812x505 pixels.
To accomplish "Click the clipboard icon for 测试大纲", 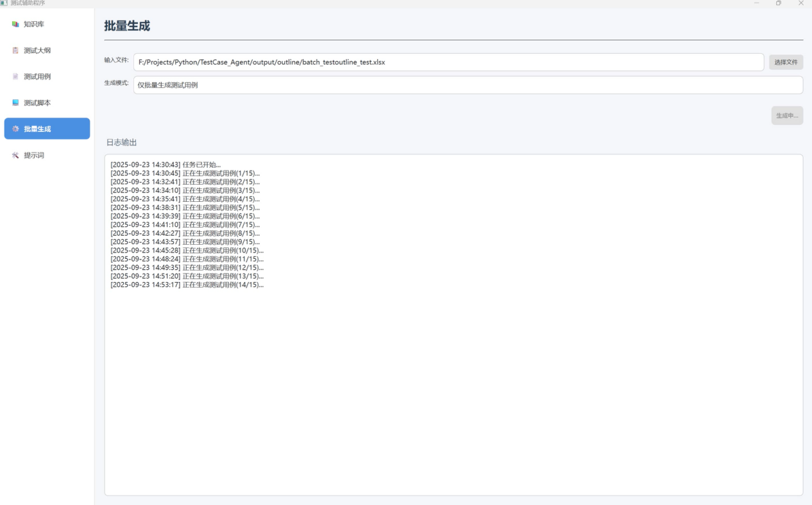I will pos(15,51).
